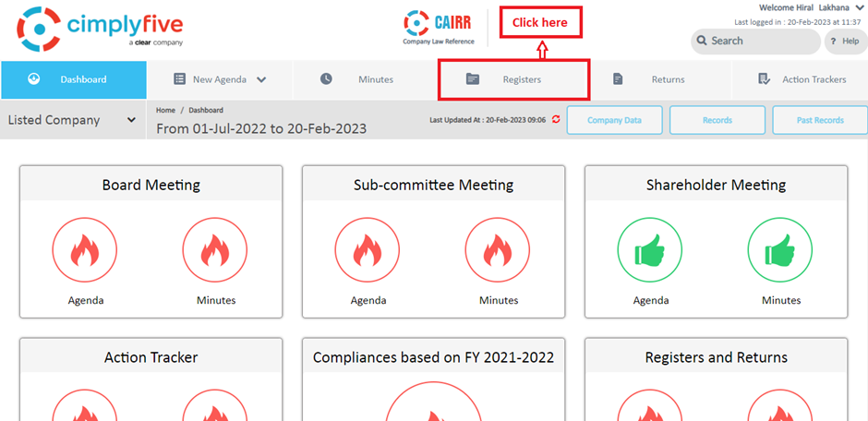
Task: Click right fire icon in Registers and Returns card
Action: click(780, 405)
